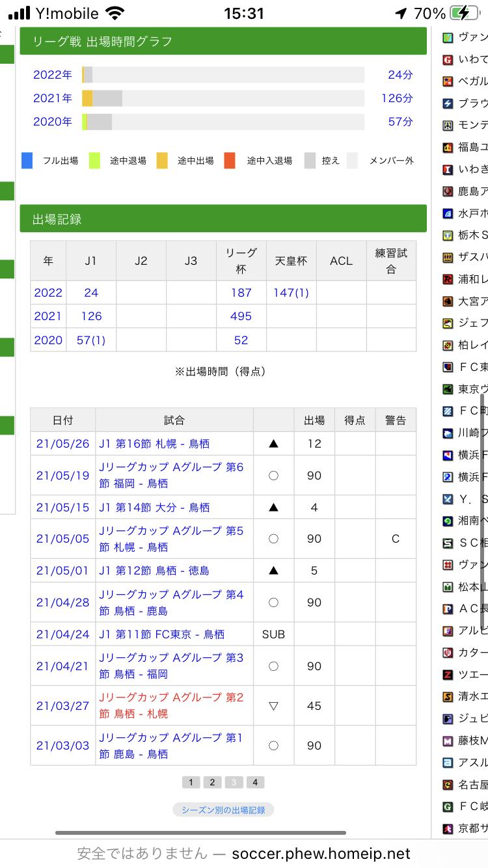Tap the Kawasaki (川崎) team icon

click(448, 433)
